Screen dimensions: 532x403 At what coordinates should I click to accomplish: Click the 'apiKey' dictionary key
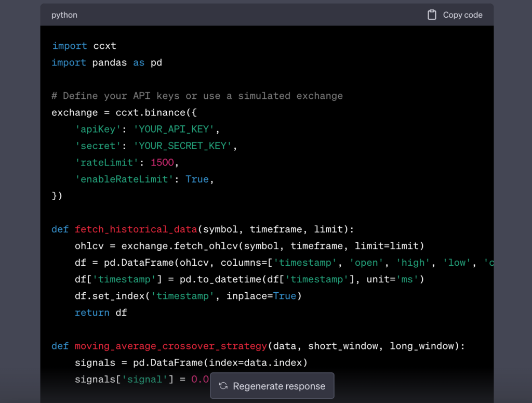[x=98, y=129]
